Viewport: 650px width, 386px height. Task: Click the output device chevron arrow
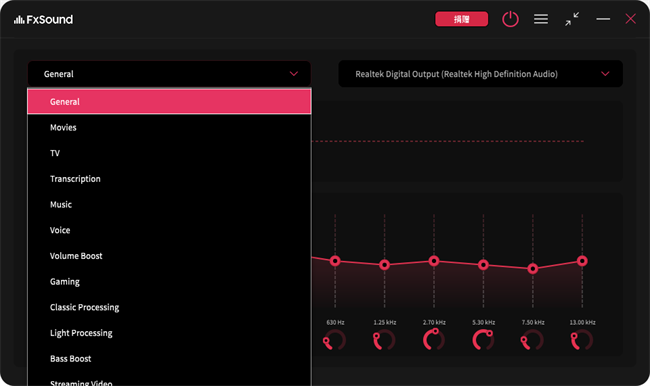coord(605,74)
